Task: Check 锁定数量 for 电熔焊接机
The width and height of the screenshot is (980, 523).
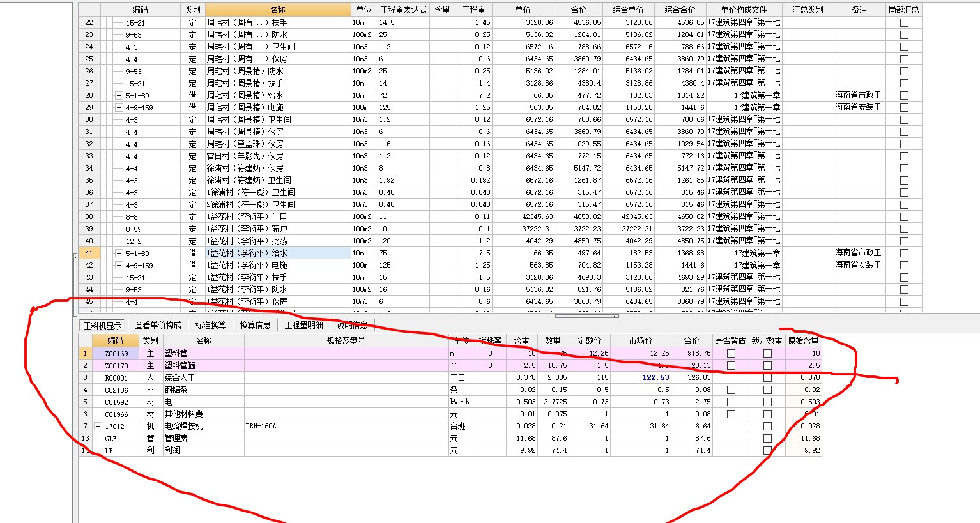Action: (x=767, y=426)
